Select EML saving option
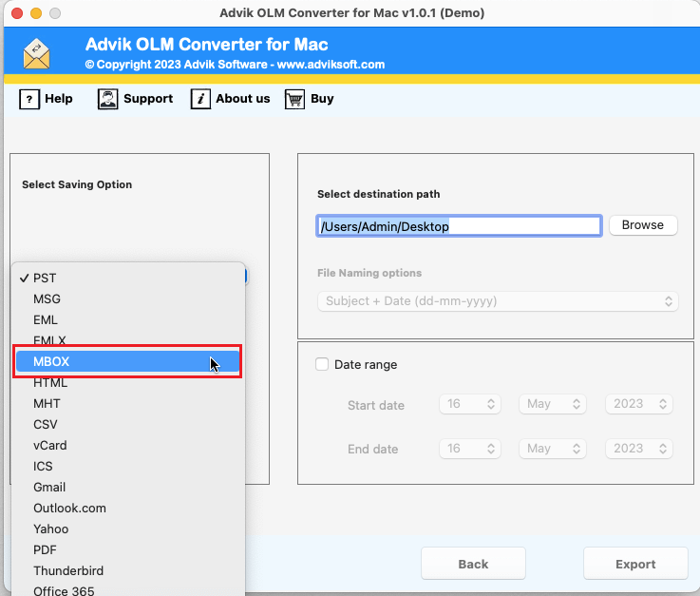Screen dimensions: 700x596 (128, 320)
